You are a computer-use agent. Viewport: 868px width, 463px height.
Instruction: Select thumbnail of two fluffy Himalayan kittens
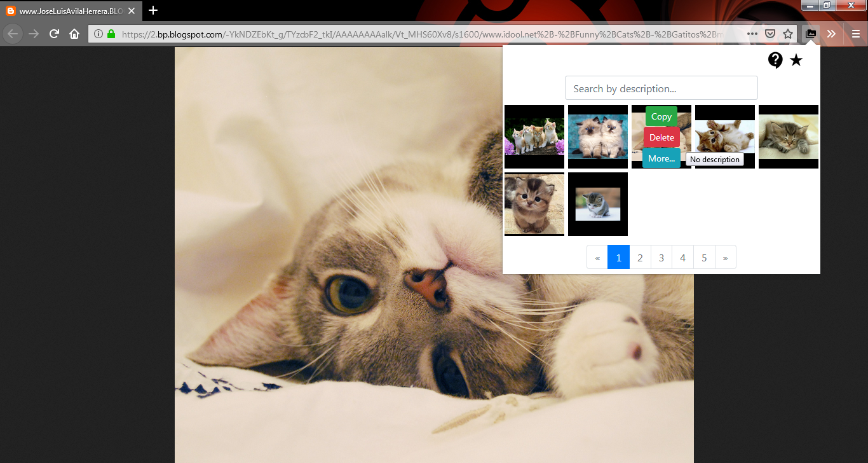(x=598, y=137)
